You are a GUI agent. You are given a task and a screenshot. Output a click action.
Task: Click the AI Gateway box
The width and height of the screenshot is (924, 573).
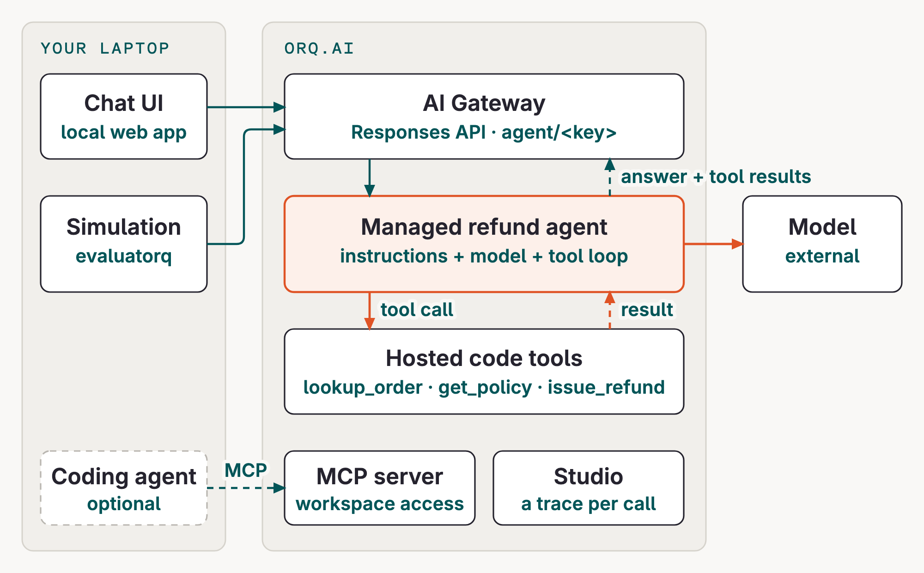[x=484, y=116]
